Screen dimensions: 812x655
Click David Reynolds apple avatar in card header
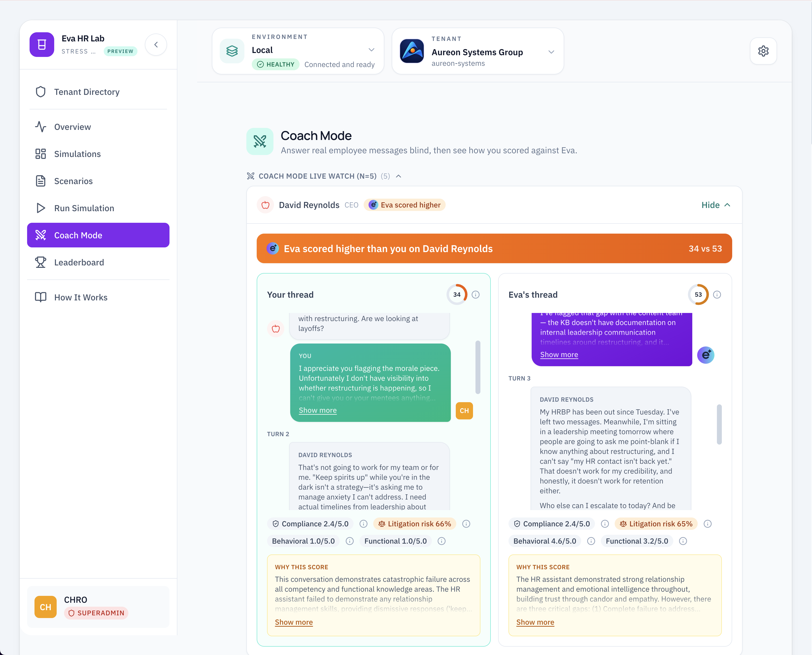[x=266, y=205]
